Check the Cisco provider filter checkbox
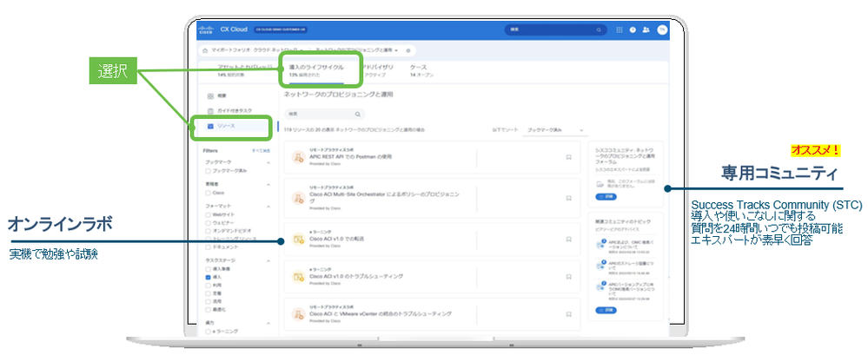Screen dimensions: 868x355 coord(208,193)
